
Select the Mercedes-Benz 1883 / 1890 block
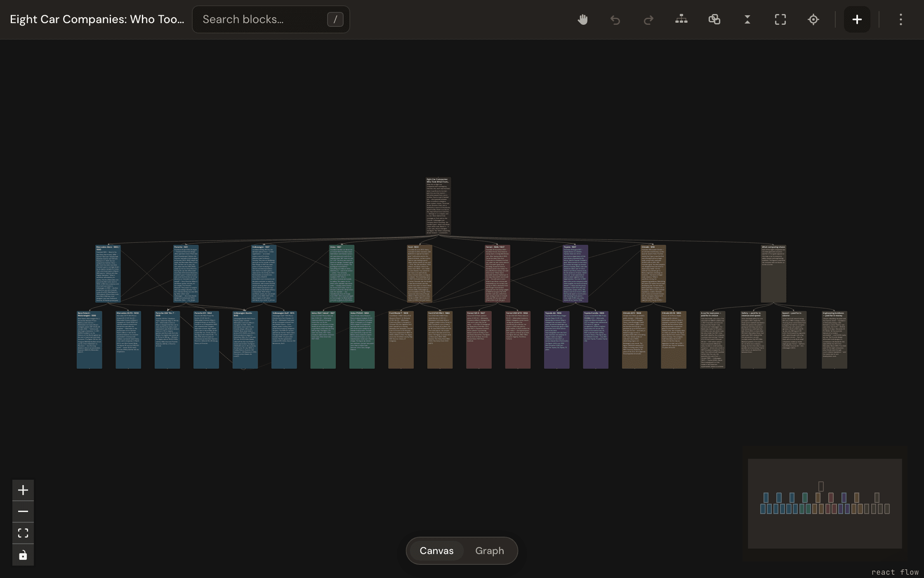pos(108,274)
